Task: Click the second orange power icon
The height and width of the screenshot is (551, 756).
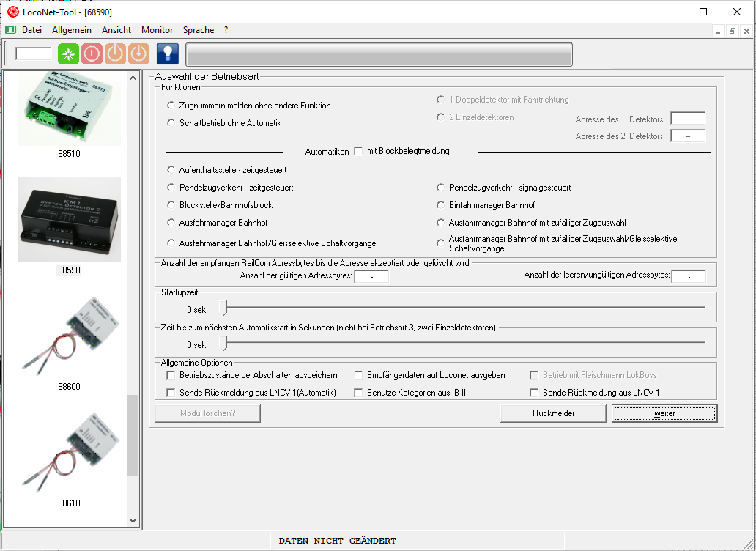Action: pyautogui.click(x=138, y=54)
